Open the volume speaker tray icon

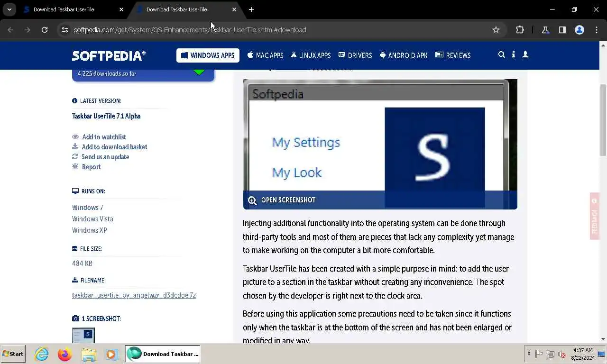[x=562, y=354]
